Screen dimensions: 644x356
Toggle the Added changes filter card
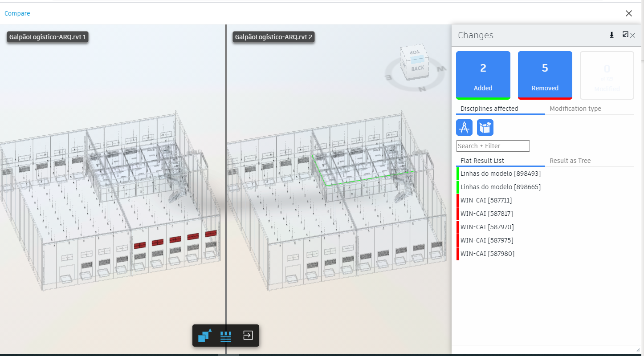point(483,75)
